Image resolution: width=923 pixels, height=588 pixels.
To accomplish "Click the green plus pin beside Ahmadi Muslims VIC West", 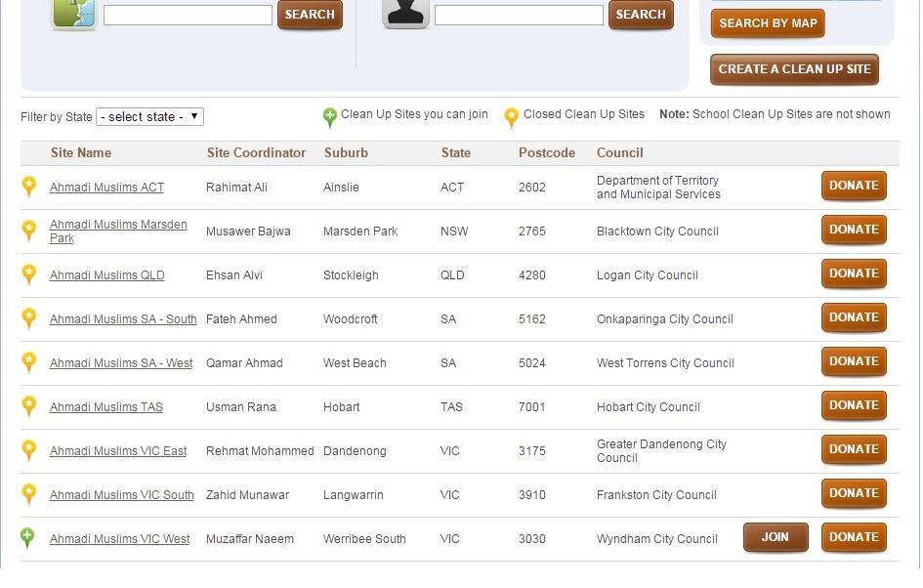I will 28,537.
